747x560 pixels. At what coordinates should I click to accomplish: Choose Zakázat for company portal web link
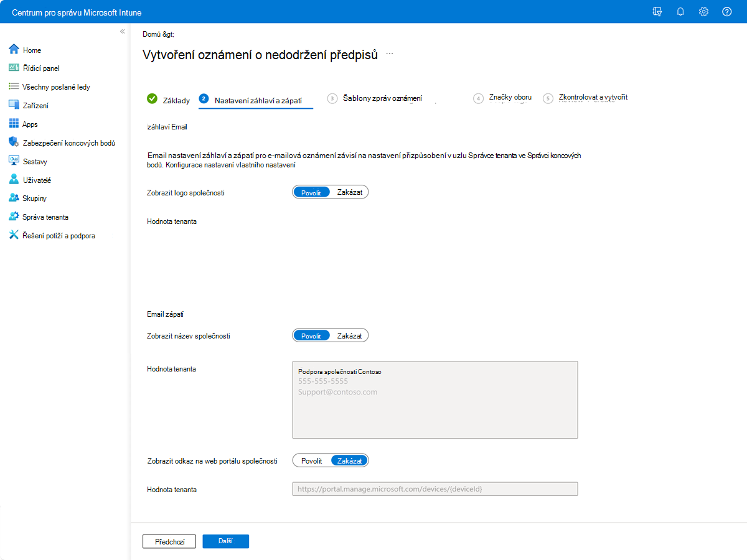[x=349, y=461]
